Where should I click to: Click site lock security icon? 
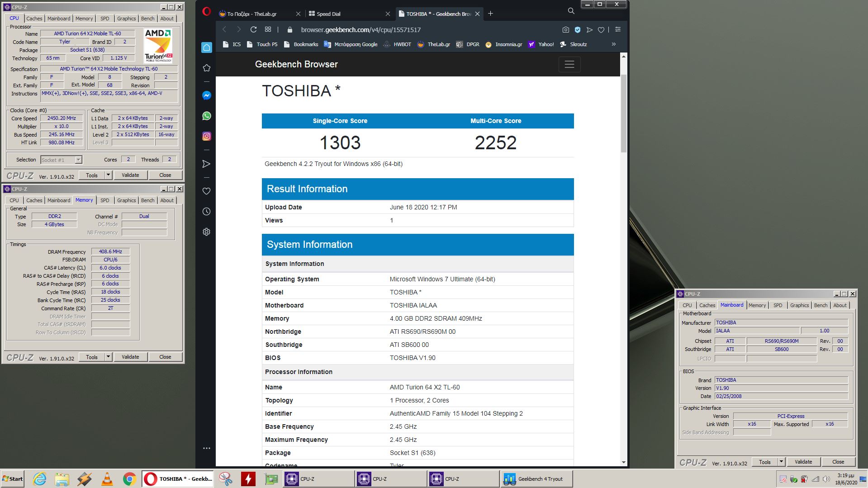point(290,30)
